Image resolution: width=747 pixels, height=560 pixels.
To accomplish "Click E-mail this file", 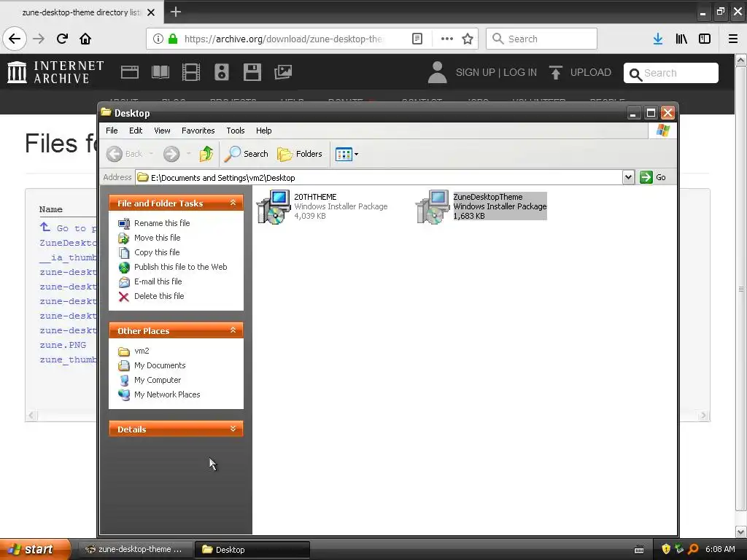I will click(x=158, y=281).
